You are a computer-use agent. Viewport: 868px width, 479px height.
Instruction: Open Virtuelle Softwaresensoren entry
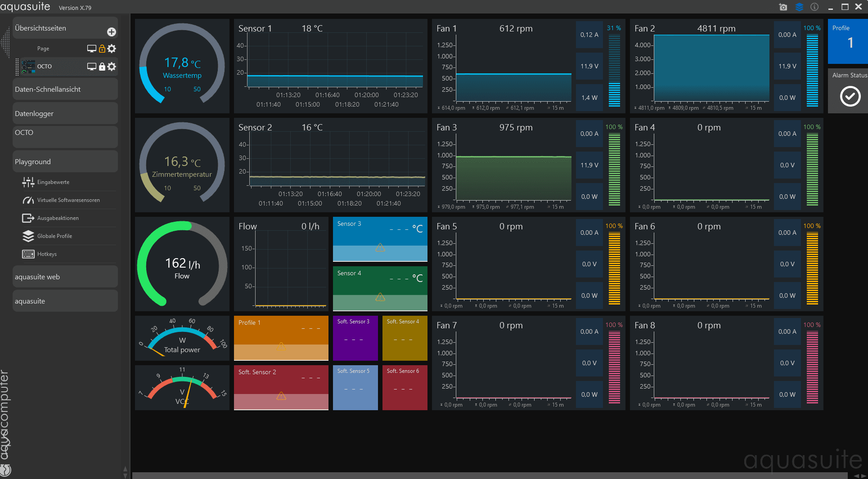tap(68, 200)
